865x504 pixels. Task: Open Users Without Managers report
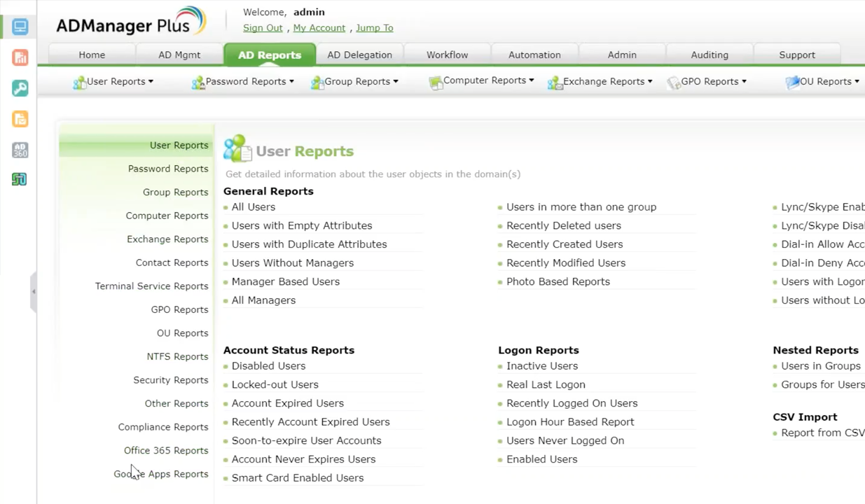coord(293,263)
